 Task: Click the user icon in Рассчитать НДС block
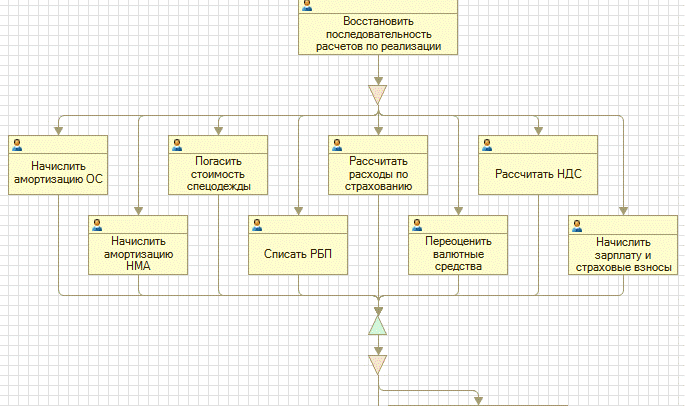487,145
